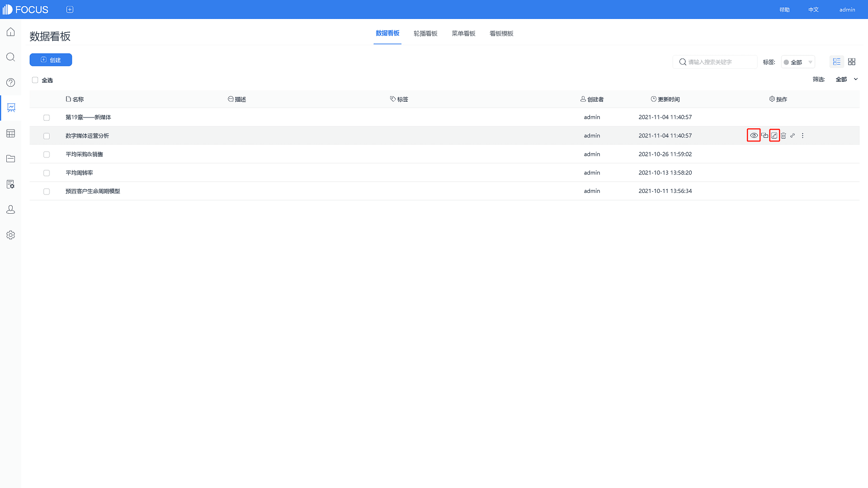Edit the 数字媒体运营分析 dashboard
Viewport: 868px width, 488px height.
point(774,136)
